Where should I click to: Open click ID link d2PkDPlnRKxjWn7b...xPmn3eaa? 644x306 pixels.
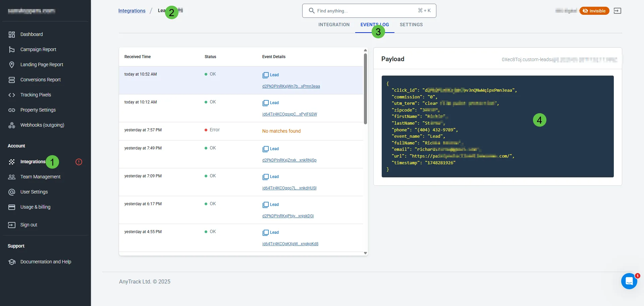coord(291,86)
